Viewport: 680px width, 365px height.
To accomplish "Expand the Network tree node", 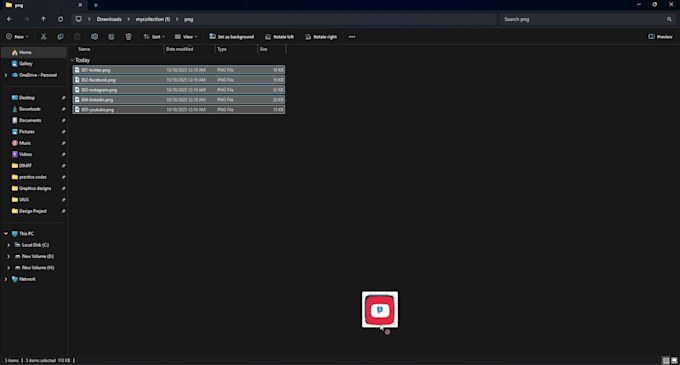I will pyautogui.click(x=6, y=279).
